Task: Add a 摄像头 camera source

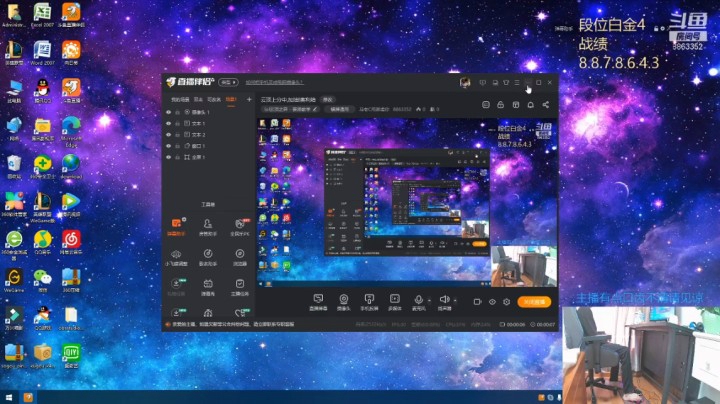Action: [343, 302]
